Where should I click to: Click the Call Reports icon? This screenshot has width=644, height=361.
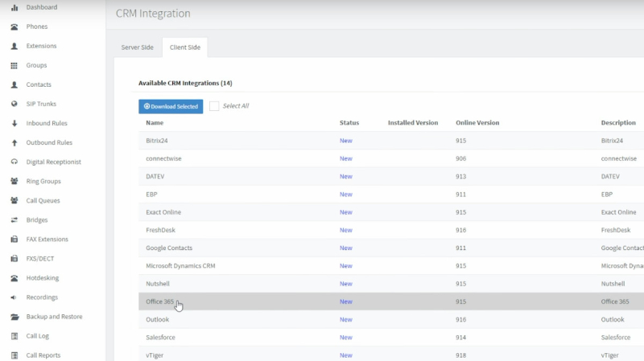pyautogui.click(x=14, y=355)
